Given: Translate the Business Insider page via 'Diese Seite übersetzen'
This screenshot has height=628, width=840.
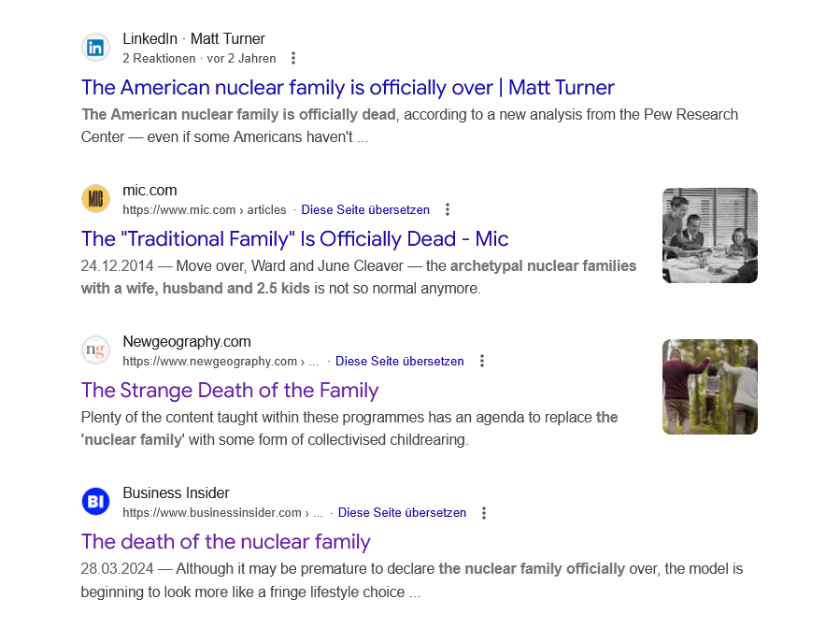Looking at the screenshot, I should point(402,513).
